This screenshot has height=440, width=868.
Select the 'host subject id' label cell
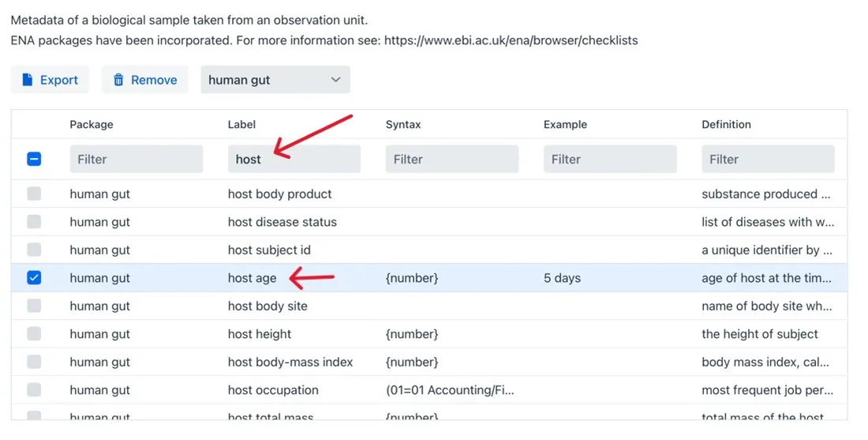pos(269,250)
